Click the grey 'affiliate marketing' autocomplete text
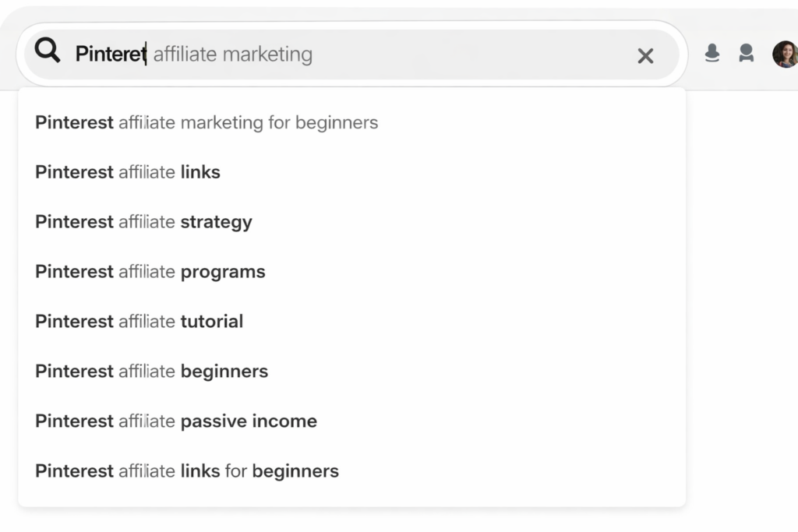 233,54
